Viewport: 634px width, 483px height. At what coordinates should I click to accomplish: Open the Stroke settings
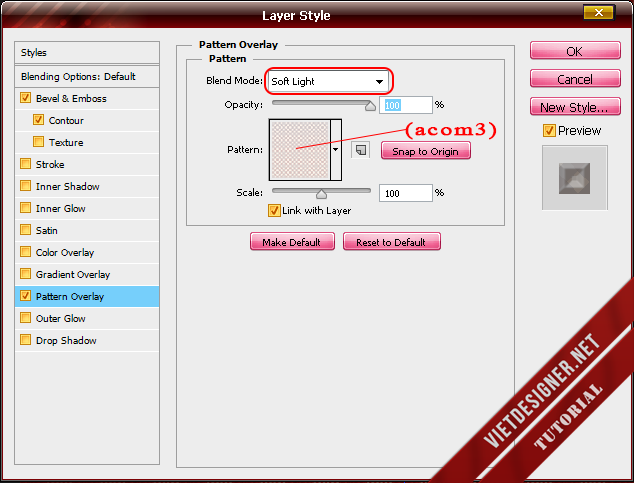click(50, 165)
